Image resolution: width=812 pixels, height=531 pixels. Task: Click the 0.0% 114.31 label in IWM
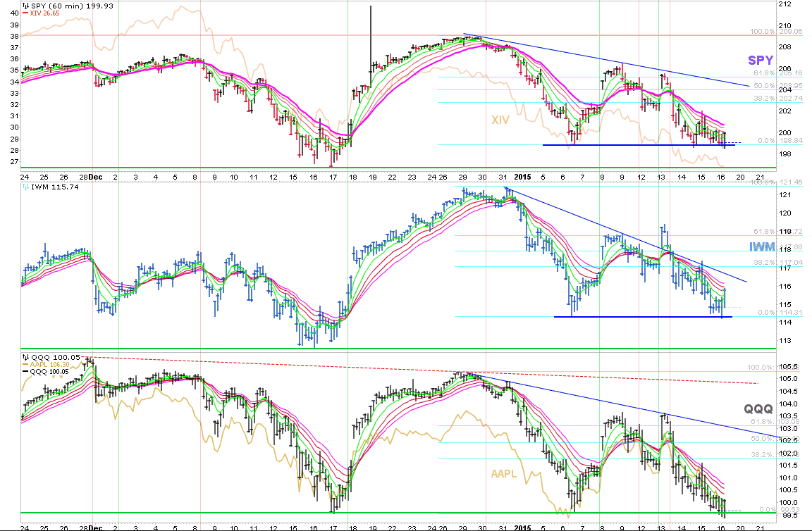780,312
